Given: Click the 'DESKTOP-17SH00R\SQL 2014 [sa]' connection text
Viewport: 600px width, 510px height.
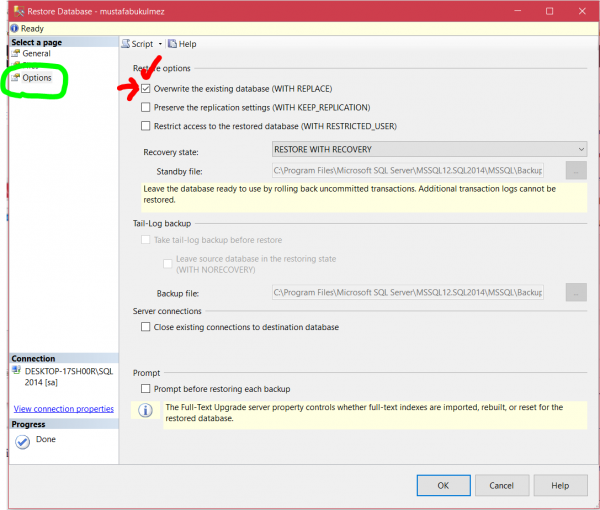Looking at the screenshot, I should (x=69, y=377).
